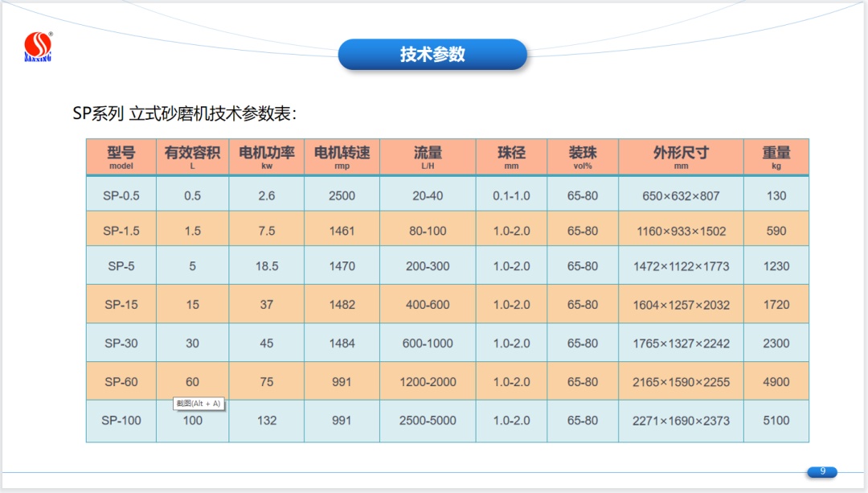Select the 18.5 motor power cell
868x493 pixels.
[x=267, y=266]
